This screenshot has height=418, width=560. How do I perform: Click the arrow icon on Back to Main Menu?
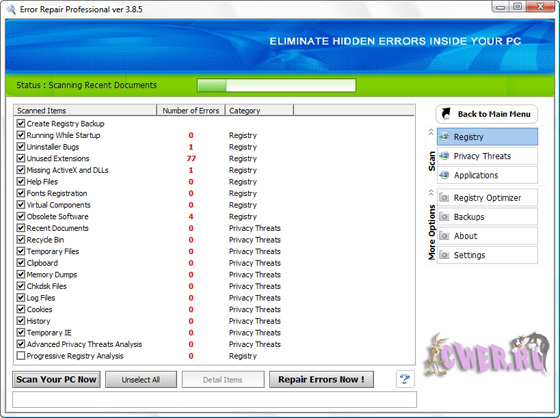pos(446,114)
